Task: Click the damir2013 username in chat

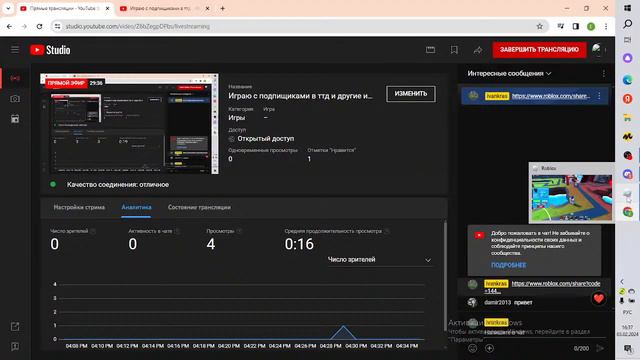Action: point(498,302)
